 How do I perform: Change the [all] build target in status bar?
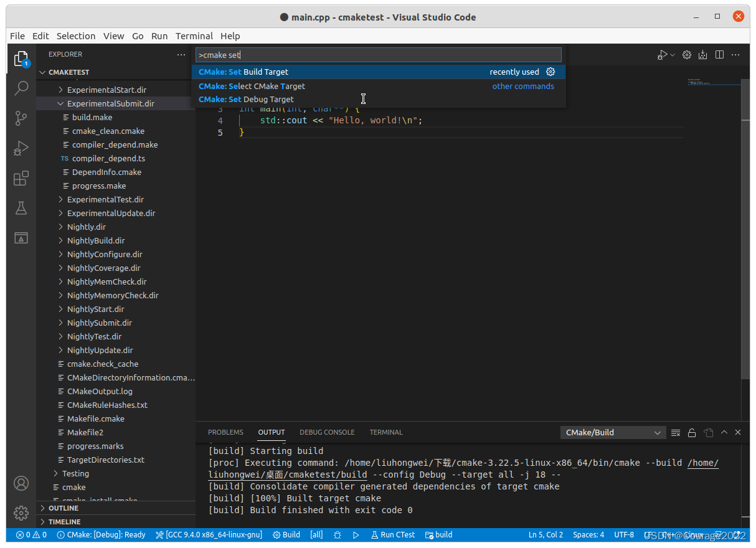[x=316, y=535]
